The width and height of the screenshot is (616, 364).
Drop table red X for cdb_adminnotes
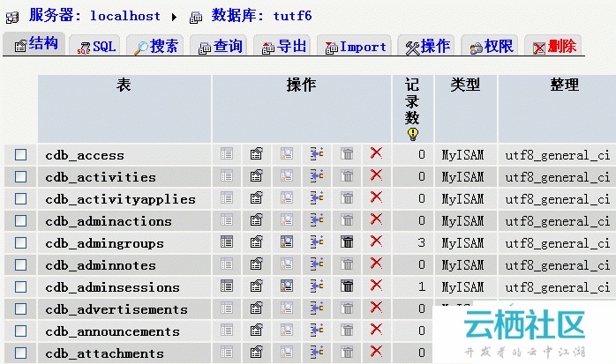click(x=376, y=264)
